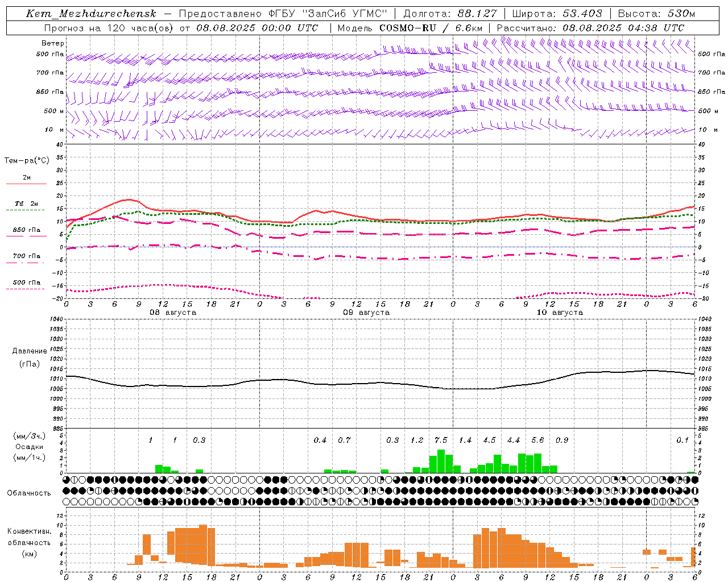
Task: Click the '1.2' three-hour precipitation value
Action: 417,440
